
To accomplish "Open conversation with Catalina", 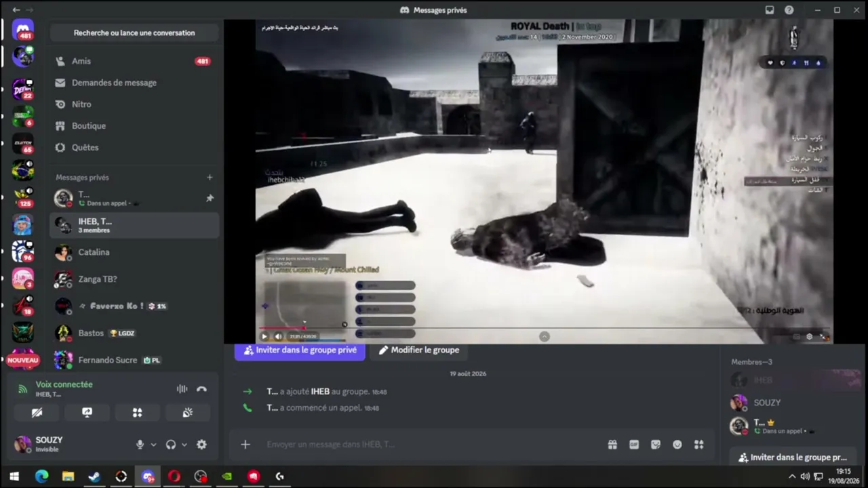I will [x=134, y=252].
